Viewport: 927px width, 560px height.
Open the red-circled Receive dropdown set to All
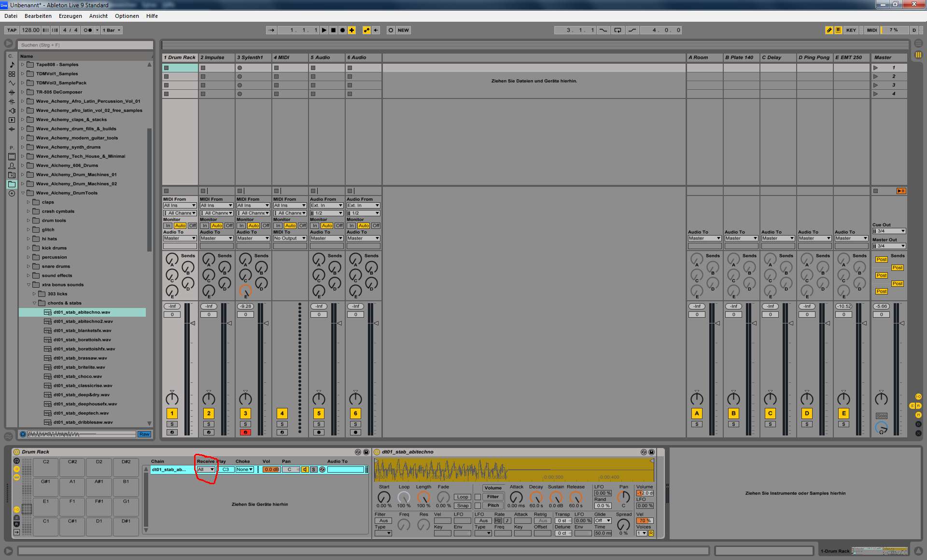pyautogui.click(x=206, y=469)
